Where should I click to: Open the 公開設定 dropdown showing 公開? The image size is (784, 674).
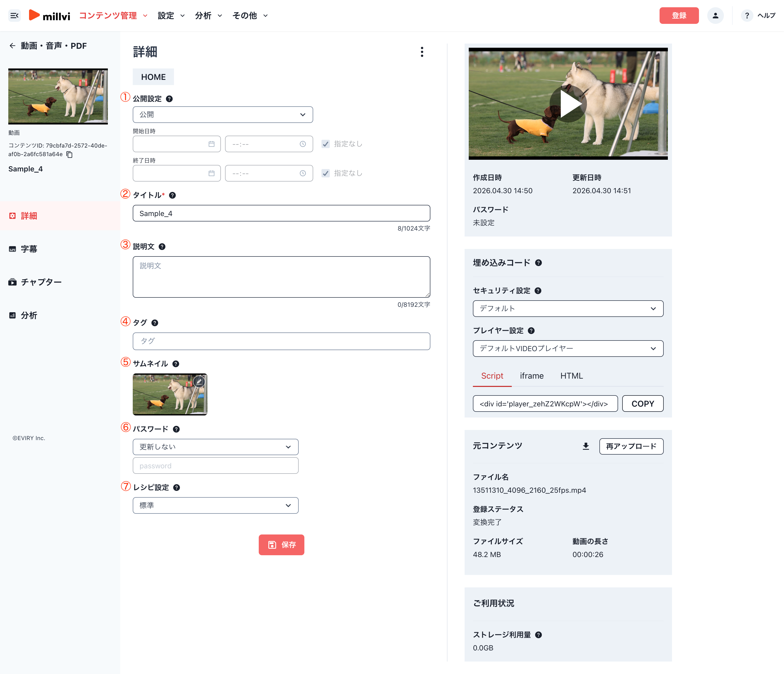(x=223, y=115)
